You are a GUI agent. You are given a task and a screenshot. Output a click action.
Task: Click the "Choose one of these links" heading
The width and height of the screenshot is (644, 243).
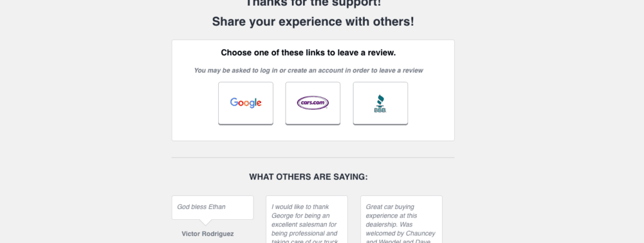[x=308, y=53]
